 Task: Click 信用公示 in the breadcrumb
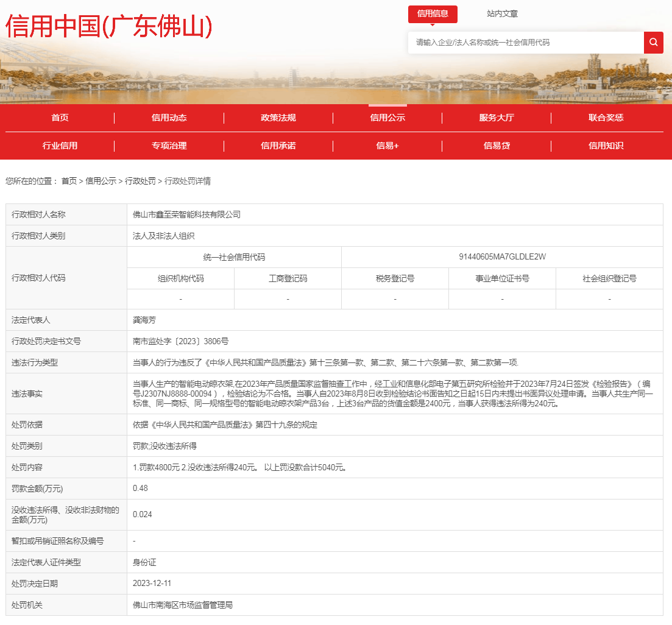click(101, 181)
